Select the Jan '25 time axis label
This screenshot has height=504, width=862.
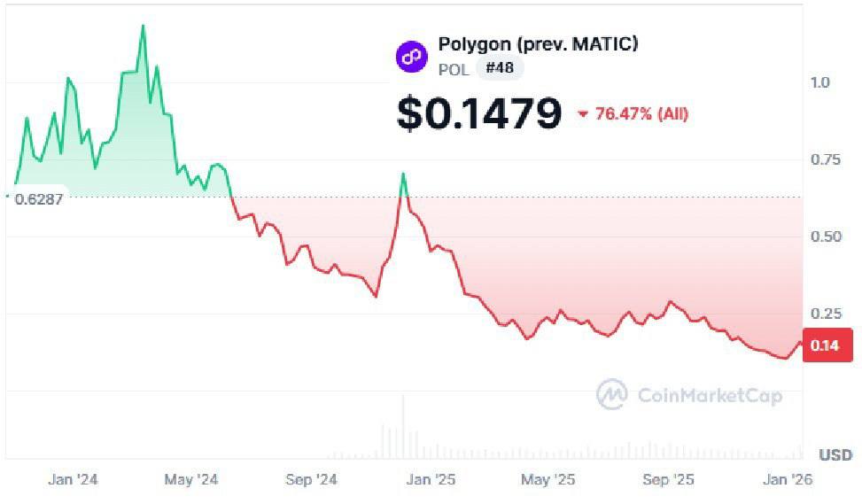point(431,479)
